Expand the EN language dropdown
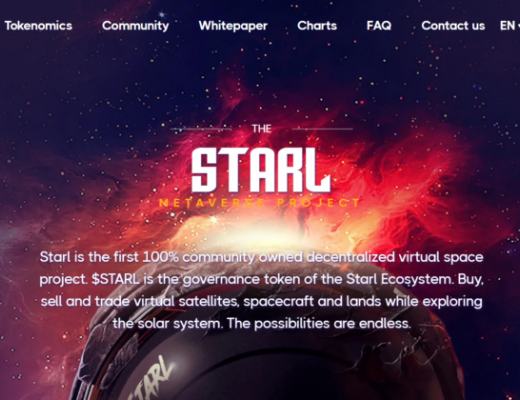520x400 pixels. point(509,26)
